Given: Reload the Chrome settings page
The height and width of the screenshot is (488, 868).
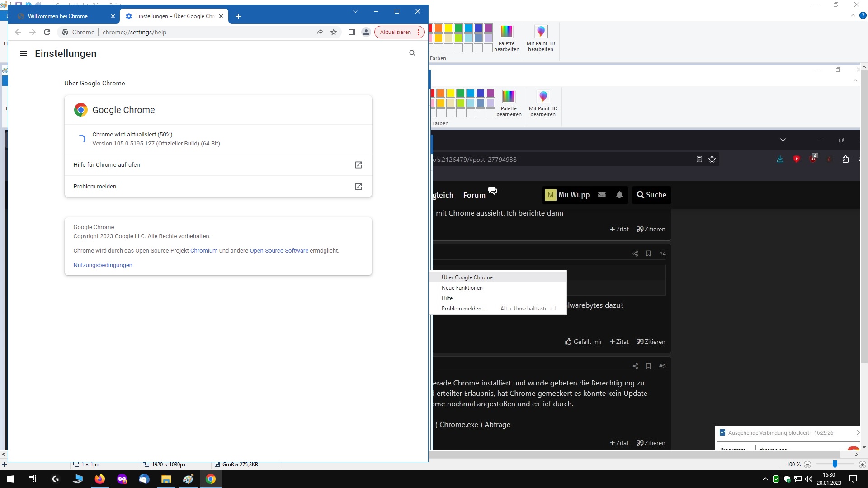Looking at the screenshot, I should [x=47, y=32].
